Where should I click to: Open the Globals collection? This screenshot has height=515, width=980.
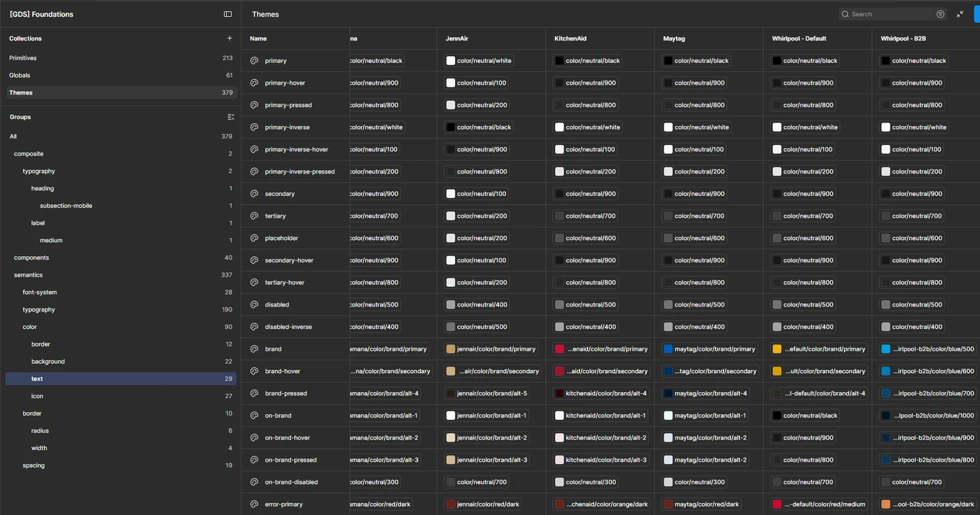(x=120, y=75)
